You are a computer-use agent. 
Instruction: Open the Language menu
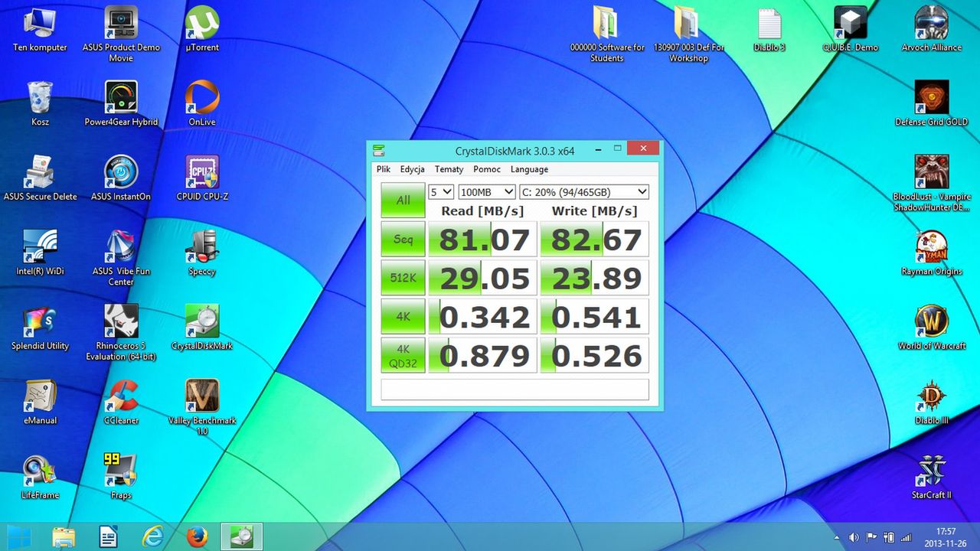click(x=529, y=169)
